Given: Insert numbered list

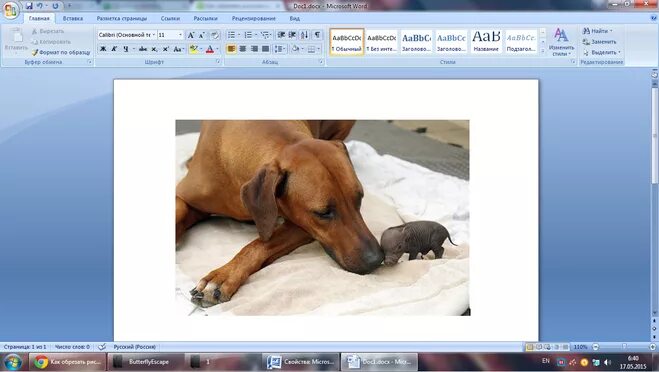Looking at the screenshot, I should [x=248, y=35].
